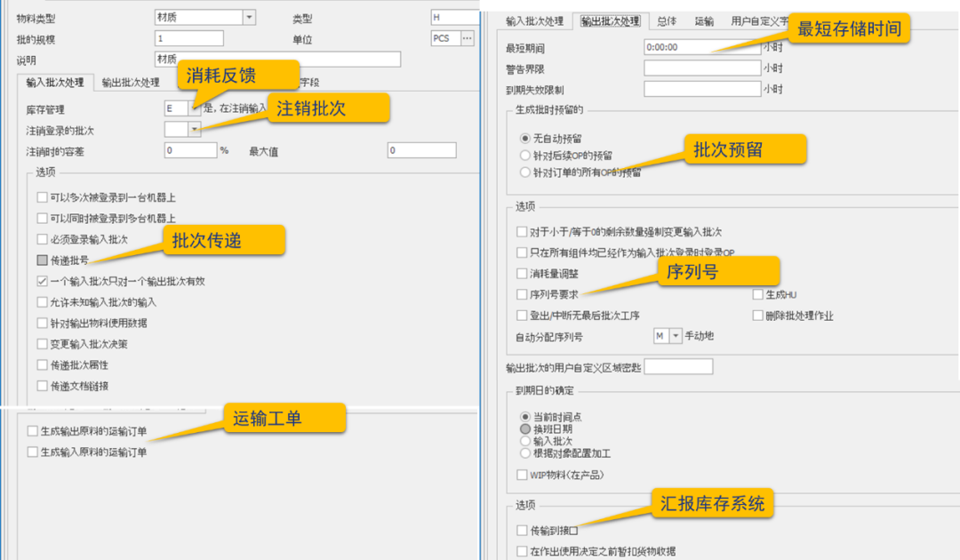
Task: Click the ellipsis button beside PCS unit
Action: pos(468,38)
